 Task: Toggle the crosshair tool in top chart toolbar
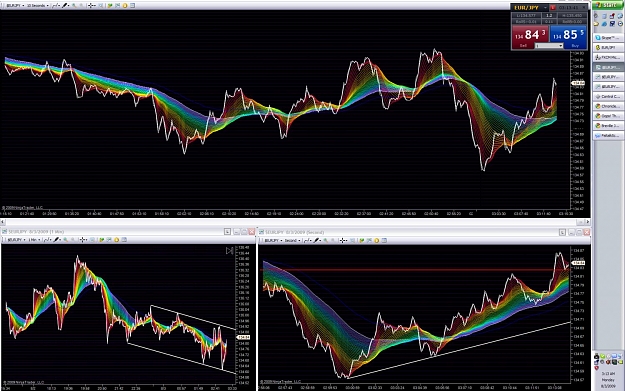[92, 6]
